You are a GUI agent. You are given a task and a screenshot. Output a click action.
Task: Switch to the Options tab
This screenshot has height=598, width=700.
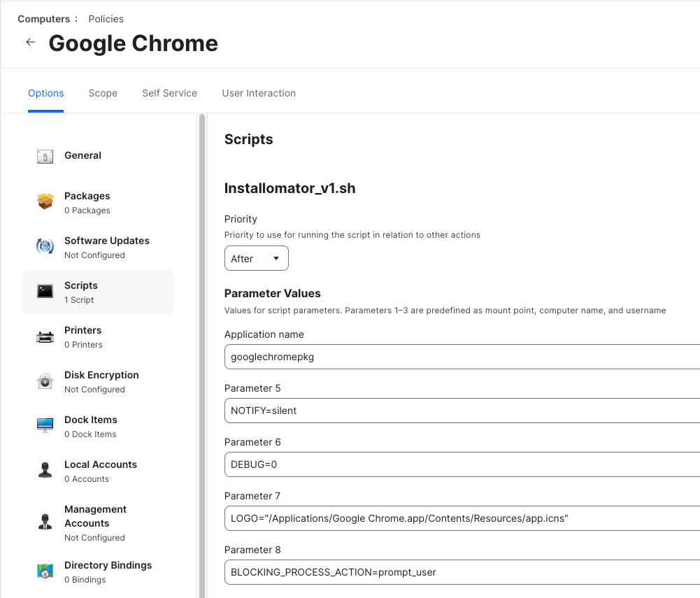point(45,93)
